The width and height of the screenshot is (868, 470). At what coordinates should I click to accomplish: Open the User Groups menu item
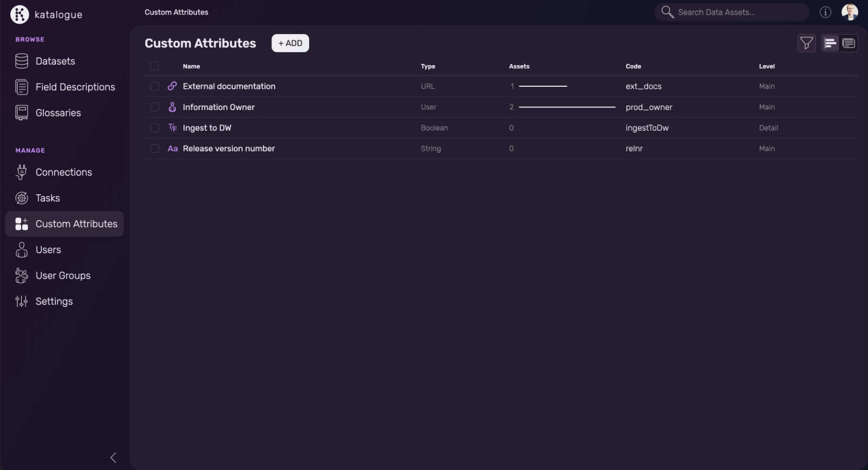65,275
